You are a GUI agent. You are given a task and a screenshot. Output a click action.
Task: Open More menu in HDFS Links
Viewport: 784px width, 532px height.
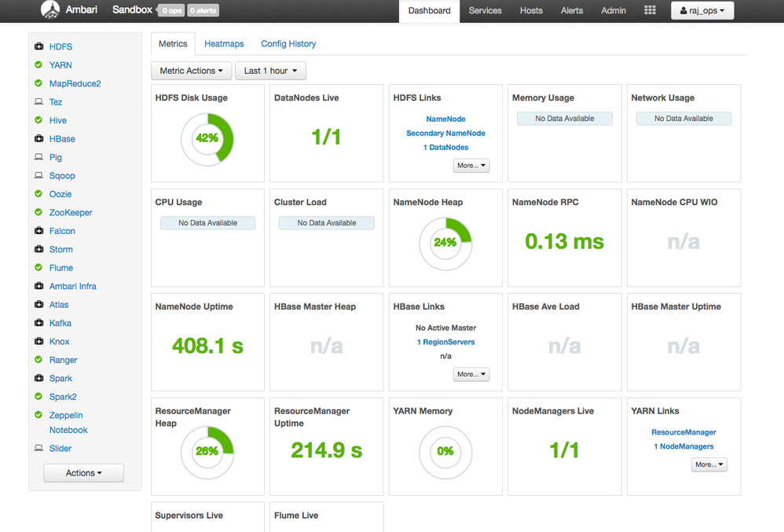[x=471, y=166]
